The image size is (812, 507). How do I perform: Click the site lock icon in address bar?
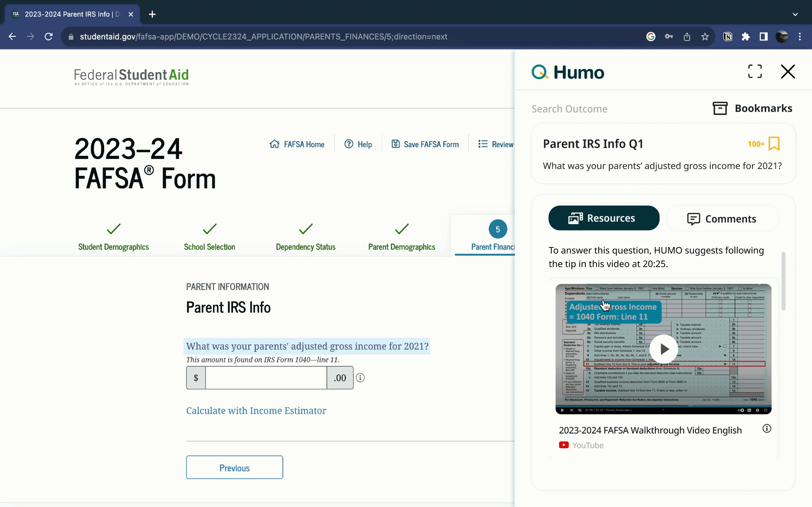tap(71, 37)
